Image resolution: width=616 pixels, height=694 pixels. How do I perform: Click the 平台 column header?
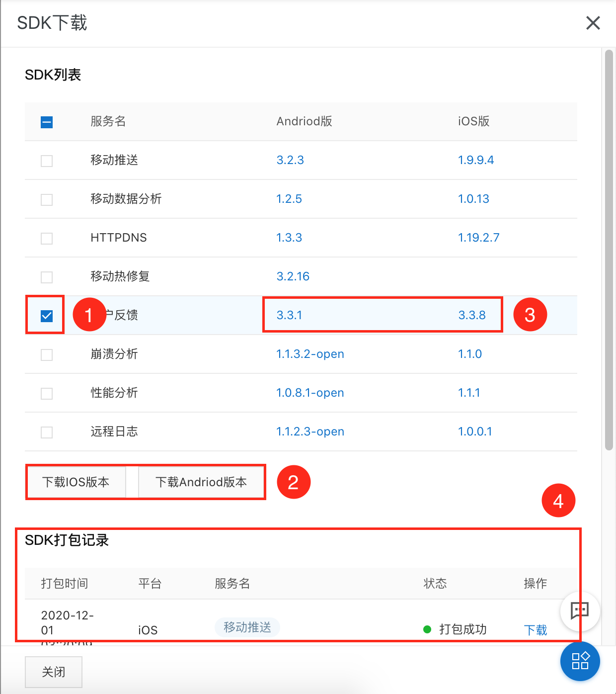pyautogui.click(x=150, y=584)
